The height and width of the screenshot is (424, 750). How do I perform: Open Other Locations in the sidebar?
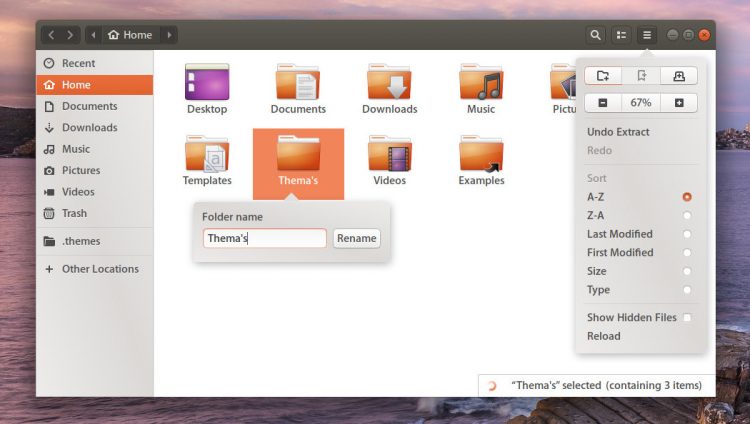[x=95, y=269]
